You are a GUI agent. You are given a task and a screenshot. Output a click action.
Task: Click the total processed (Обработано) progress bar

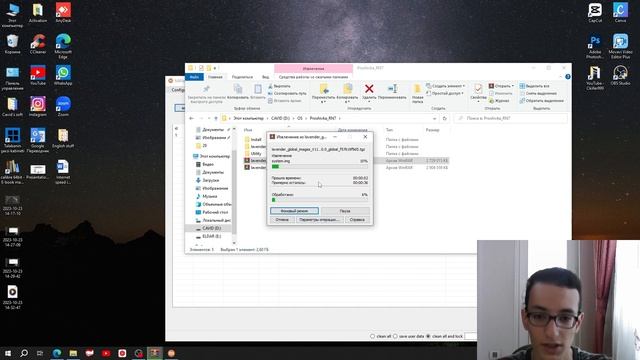320,200
